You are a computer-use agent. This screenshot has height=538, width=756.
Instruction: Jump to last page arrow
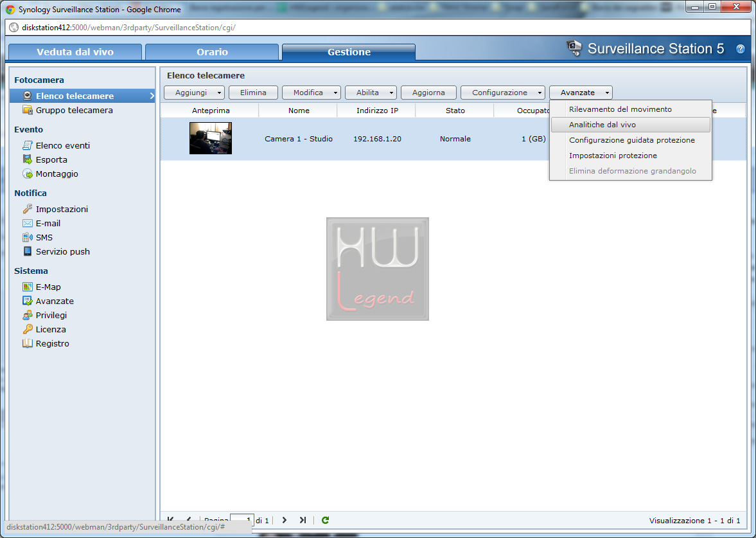(x=303, y=519)
